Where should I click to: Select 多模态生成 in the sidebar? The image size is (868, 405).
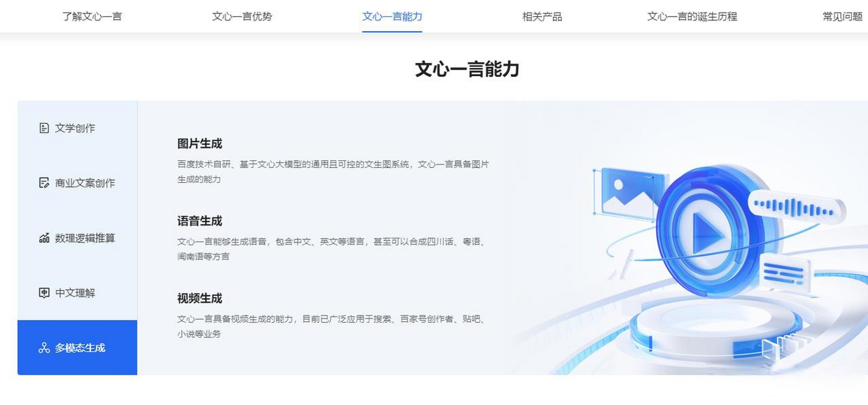(77, 348)
